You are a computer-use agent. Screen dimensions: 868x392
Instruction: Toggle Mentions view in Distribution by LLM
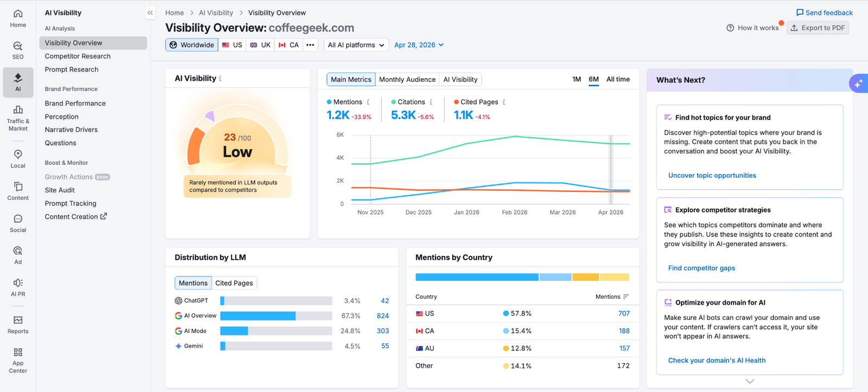pyautogui.click(x=193, y=283)
